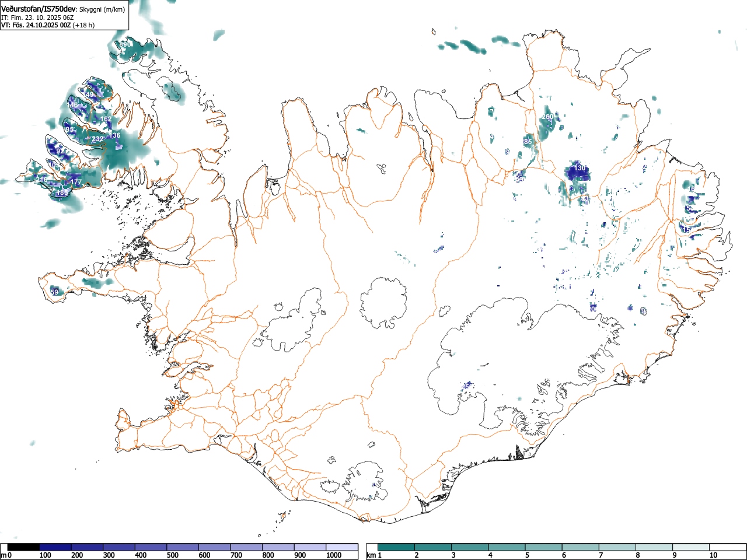This screenshot has width=747, height=560.
Task: Click the black 0–100 m legend swatch
Action: [x=23, y=547]
